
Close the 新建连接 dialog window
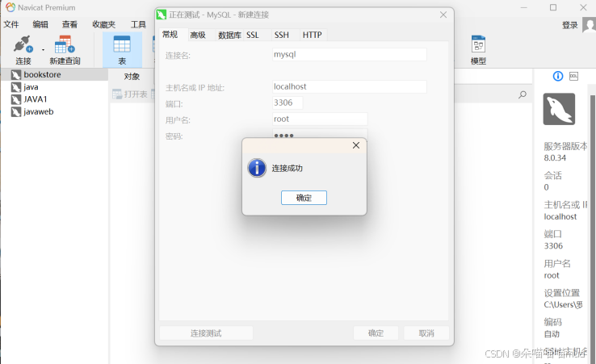[443, 15]
